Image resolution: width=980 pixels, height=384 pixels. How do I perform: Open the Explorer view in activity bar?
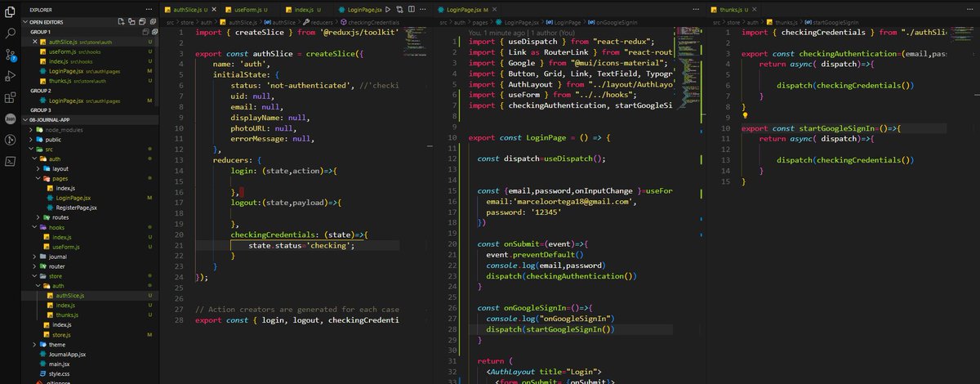[x=11, y=13]
